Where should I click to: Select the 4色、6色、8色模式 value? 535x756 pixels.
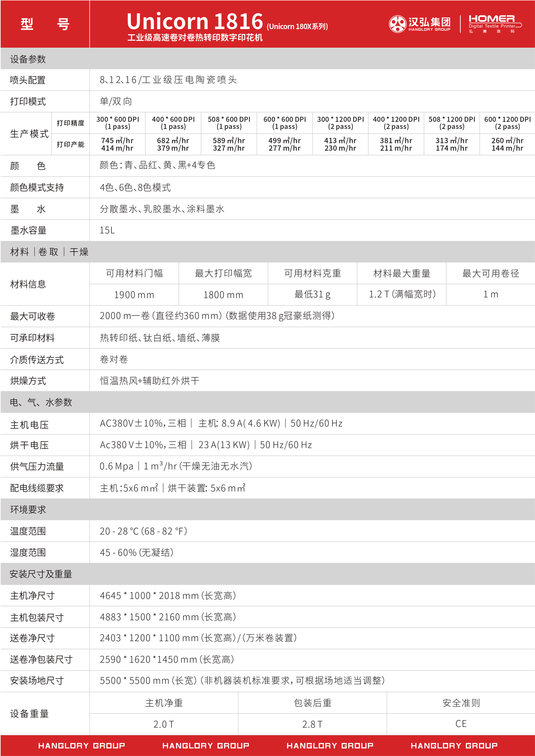(135, 188)
